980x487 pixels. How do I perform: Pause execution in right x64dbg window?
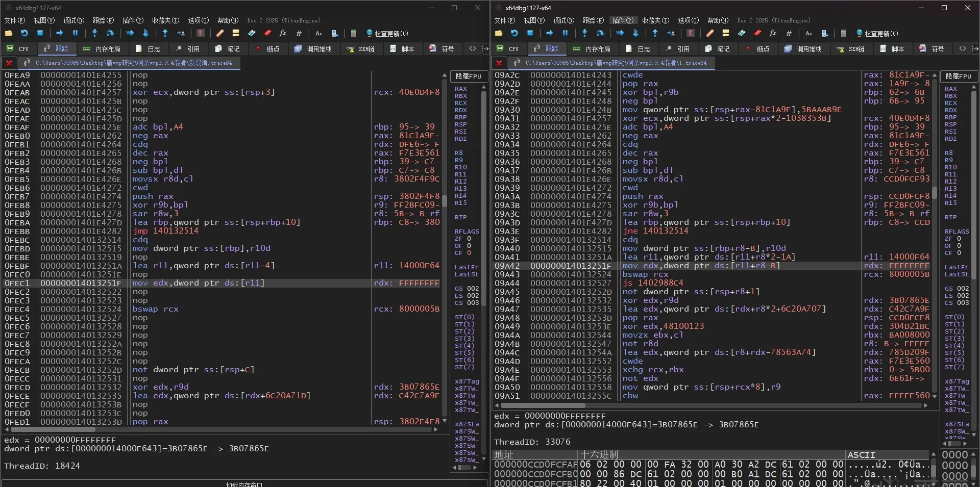[x=566, y=33]
